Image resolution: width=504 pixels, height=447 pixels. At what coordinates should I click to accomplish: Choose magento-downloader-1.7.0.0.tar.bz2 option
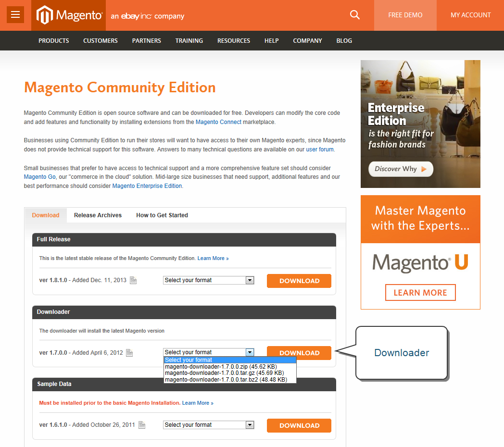click(x=230, y=380)
